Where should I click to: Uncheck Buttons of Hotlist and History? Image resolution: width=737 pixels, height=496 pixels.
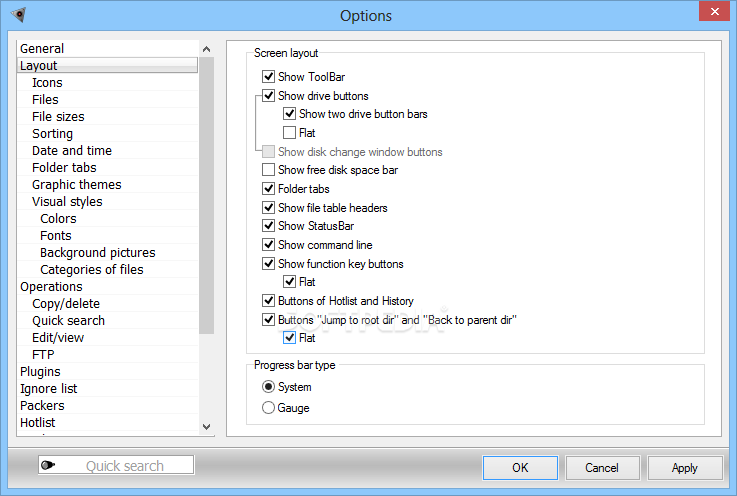268,300
